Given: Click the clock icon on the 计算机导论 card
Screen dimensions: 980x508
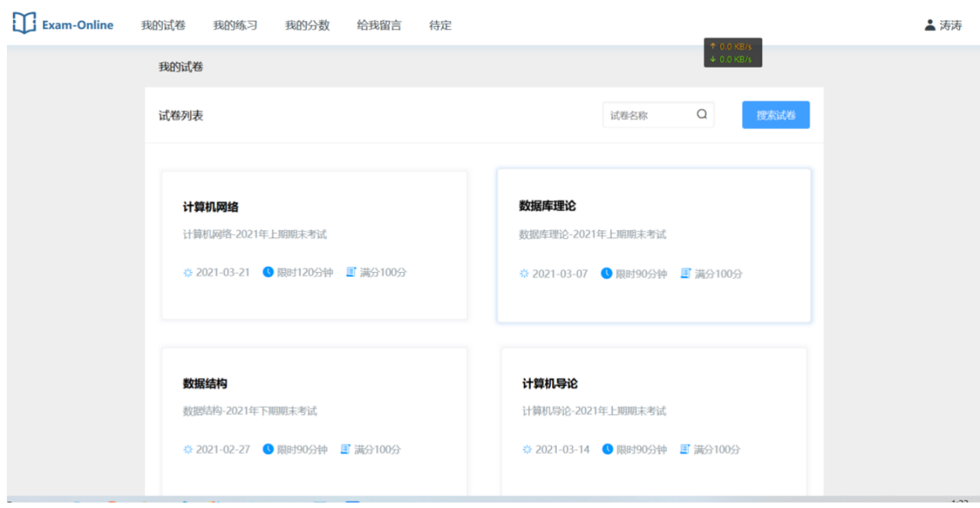Looking at the screenshot, I should (x=607, y=449).
